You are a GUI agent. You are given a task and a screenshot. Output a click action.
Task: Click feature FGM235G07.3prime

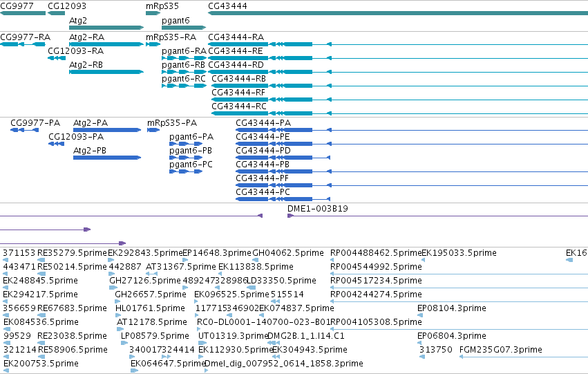(x=501, y=350)
